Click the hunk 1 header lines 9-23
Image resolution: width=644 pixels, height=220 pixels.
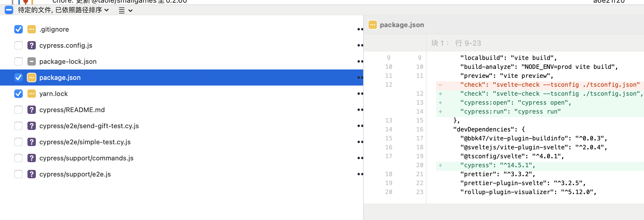(x=456, y=43)
